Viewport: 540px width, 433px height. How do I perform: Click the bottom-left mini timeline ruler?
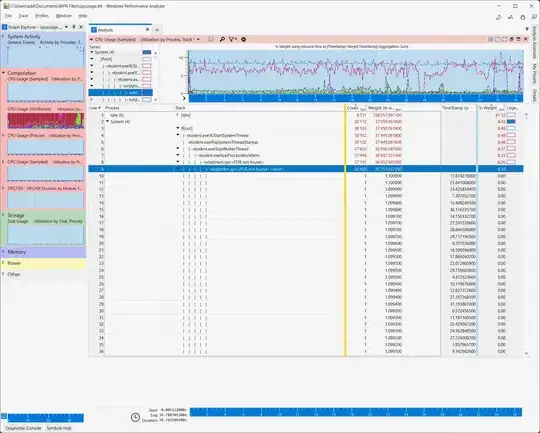click(45, 418)
